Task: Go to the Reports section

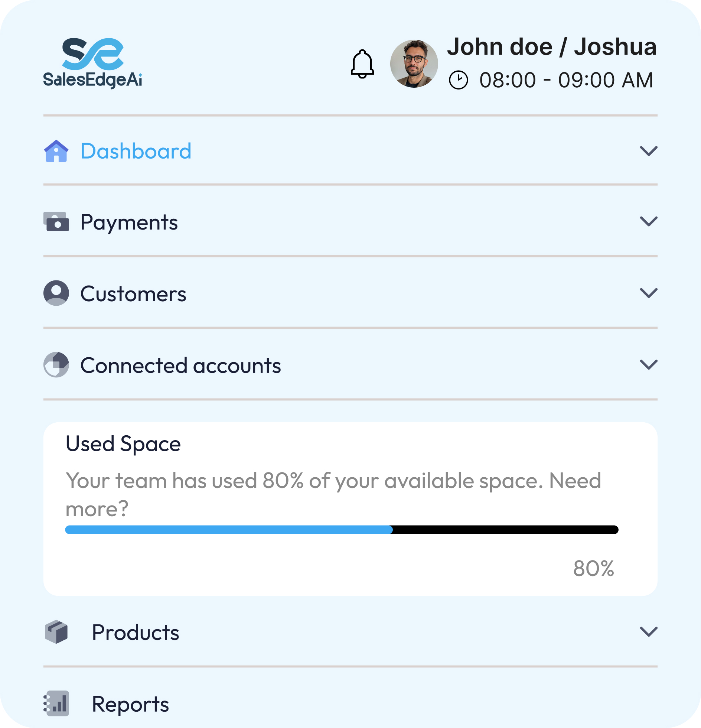Action: (130, 704)
